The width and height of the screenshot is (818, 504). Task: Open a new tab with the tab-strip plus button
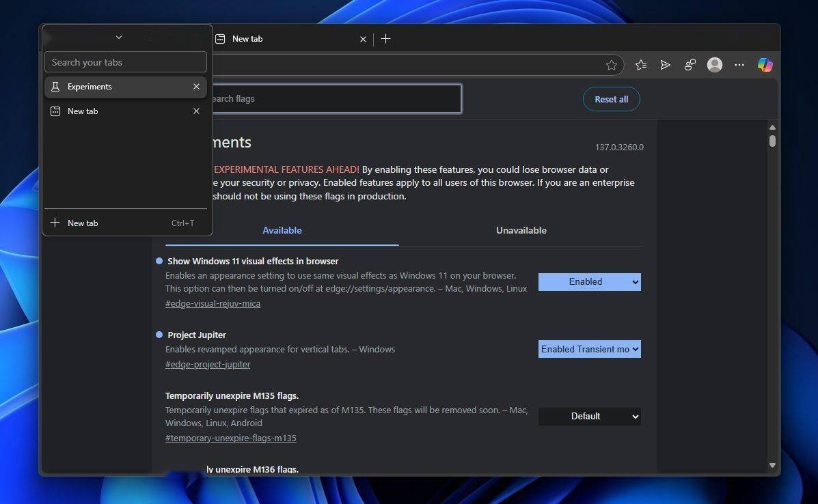coord(385,38)
